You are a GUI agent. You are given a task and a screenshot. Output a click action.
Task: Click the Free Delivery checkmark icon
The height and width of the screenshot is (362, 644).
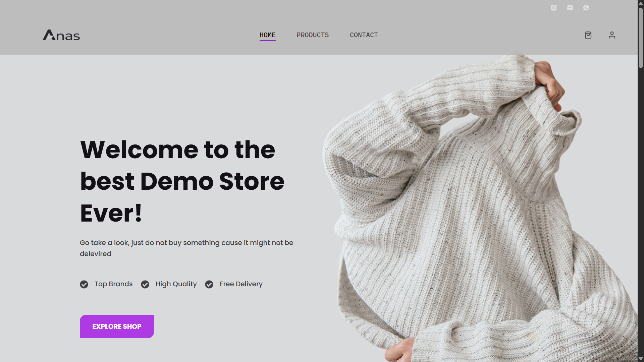(209, 284)
